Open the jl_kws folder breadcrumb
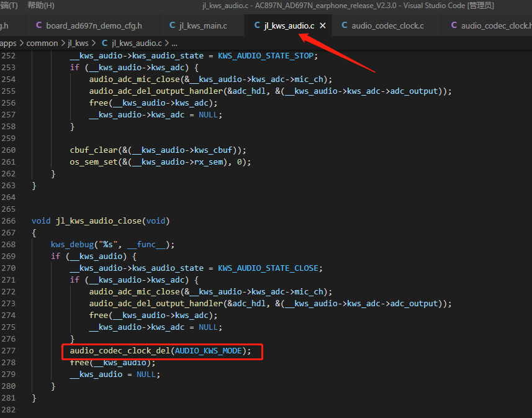 pos(78,43)
